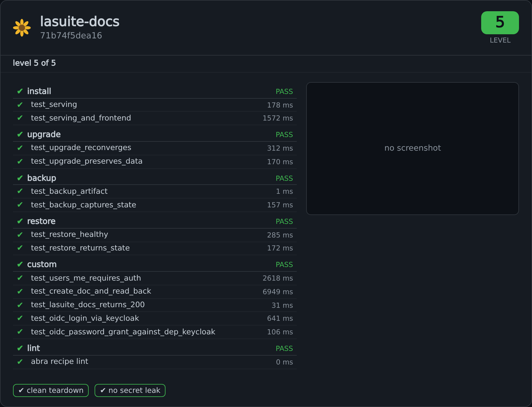The width and height of the screenshot is (532, 407).
Task: Click the checkmark beside install
Action: [20, 91]
